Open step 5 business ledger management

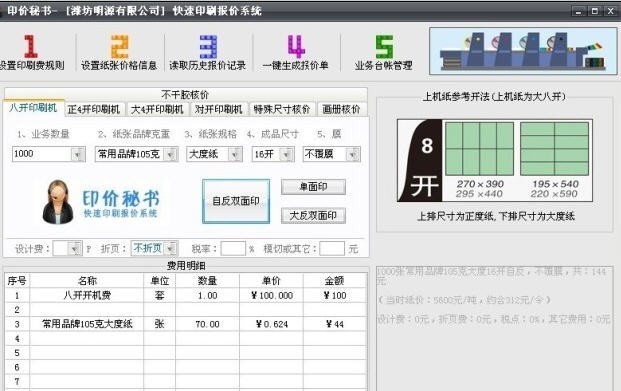click(383, 52)
